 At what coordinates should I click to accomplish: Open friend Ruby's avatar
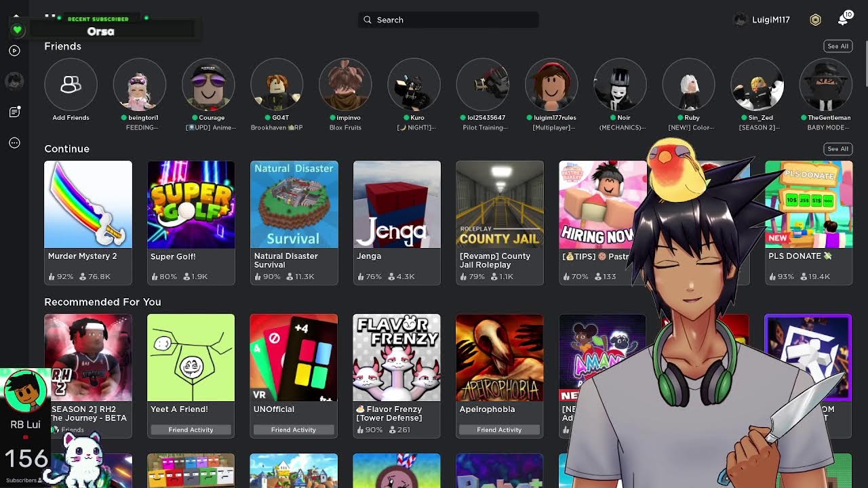(688, 85)
